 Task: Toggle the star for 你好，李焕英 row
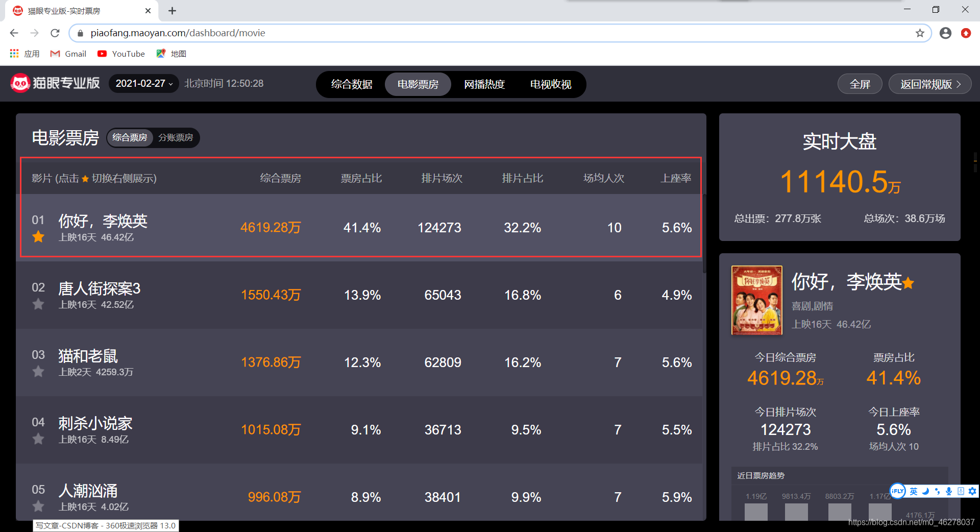pyautogui.click(x=38, y=237)
